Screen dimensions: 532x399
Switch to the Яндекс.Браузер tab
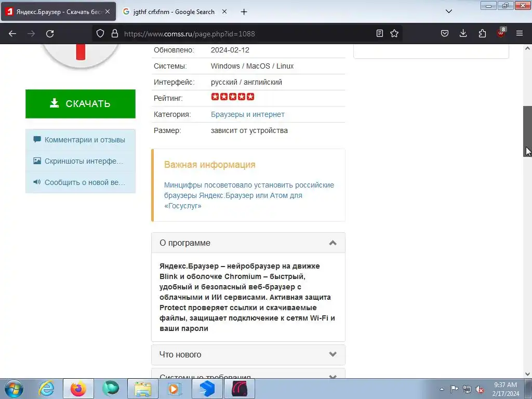pos(58,12)
